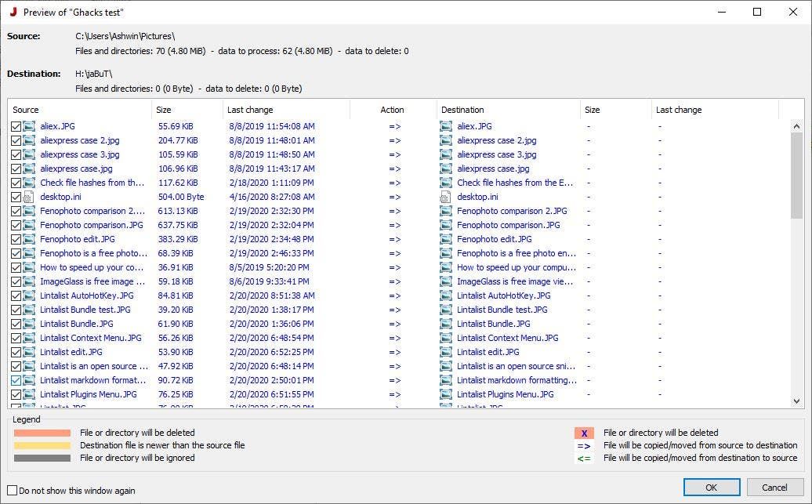Click destination name Lintalist Context Menu.JPG
The width and height of the screenshot is (812, 504).
pyautogui.click(x=508, y=338)
